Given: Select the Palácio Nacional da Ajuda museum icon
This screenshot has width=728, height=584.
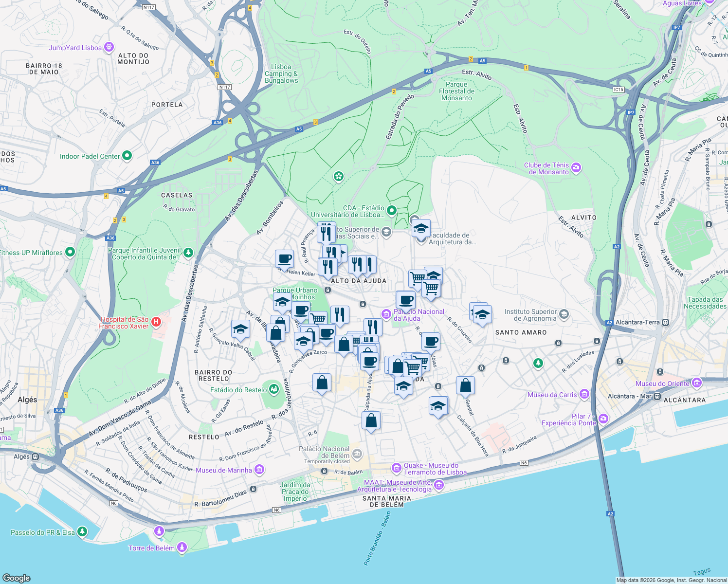Looking at the screenshot, I should [386, 315].
